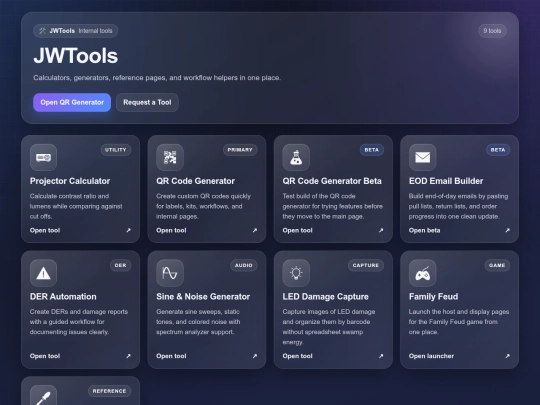Click the AUDIO badge on Sine & Noise Generator
Image resolution: width=540 pixels, height=405 pixels.
[243, 265]
